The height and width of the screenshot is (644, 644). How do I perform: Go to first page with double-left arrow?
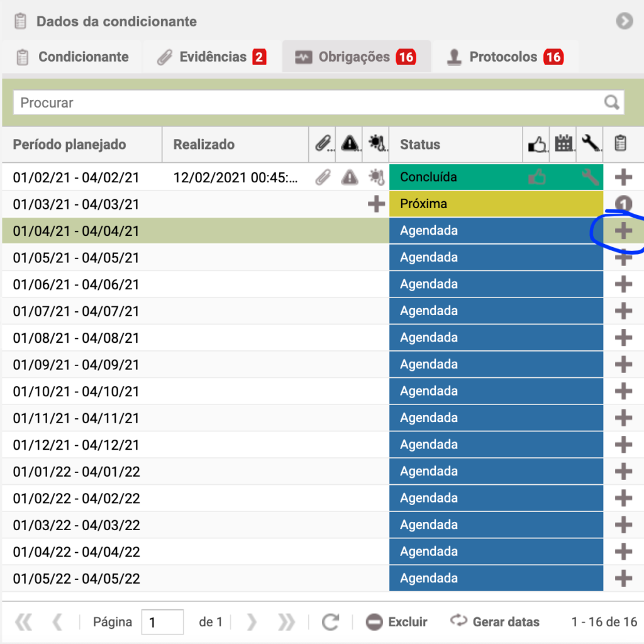(23, 622)
